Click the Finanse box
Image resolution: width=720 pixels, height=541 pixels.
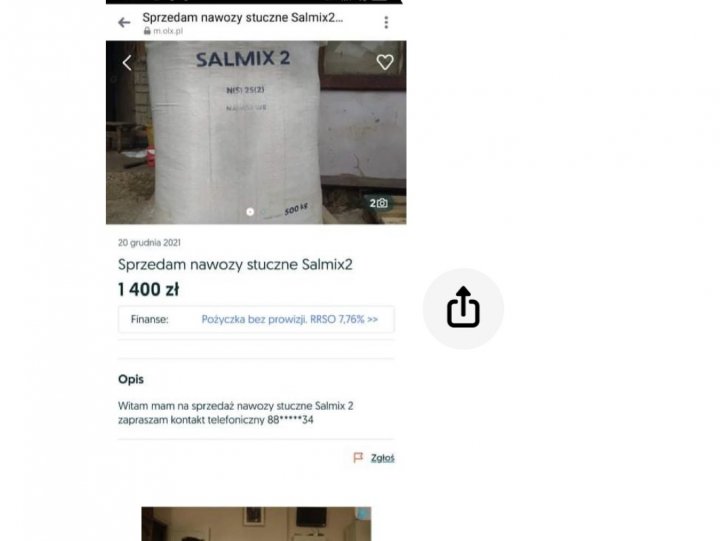click(x=256, y=319)
